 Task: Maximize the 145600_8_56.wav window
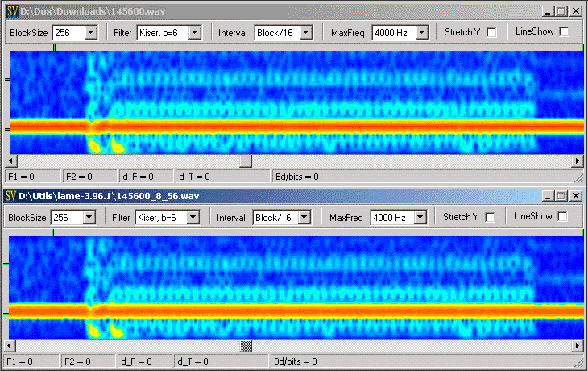click(x=561, y=196)
